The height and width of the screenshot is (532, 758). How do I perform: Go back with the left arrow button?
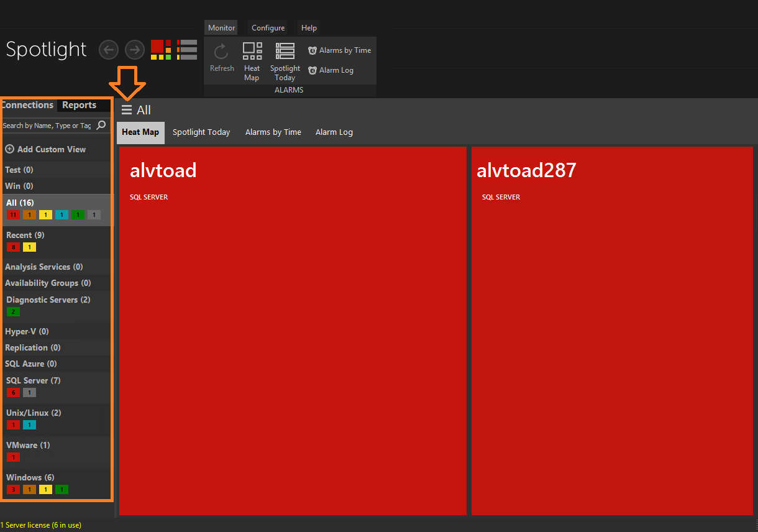coord(109,49)
